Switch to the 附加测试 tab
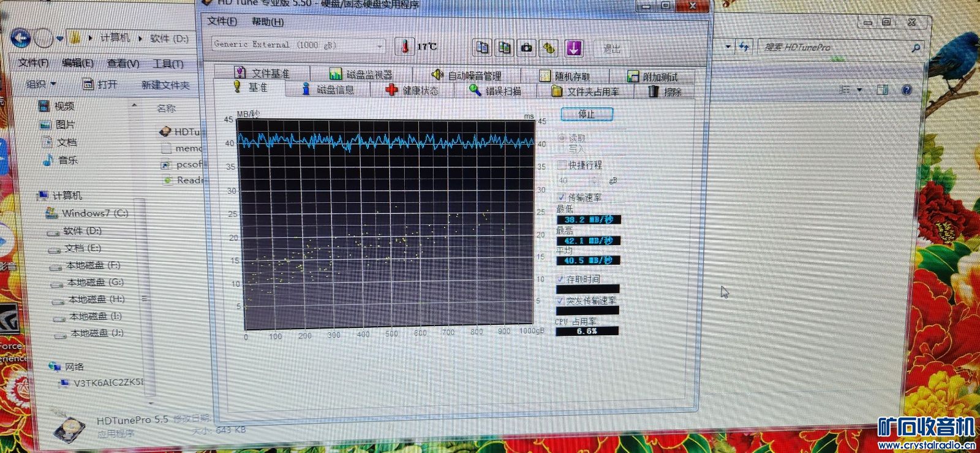This screenshot has width=980, height=453. [x=652, y=77]
